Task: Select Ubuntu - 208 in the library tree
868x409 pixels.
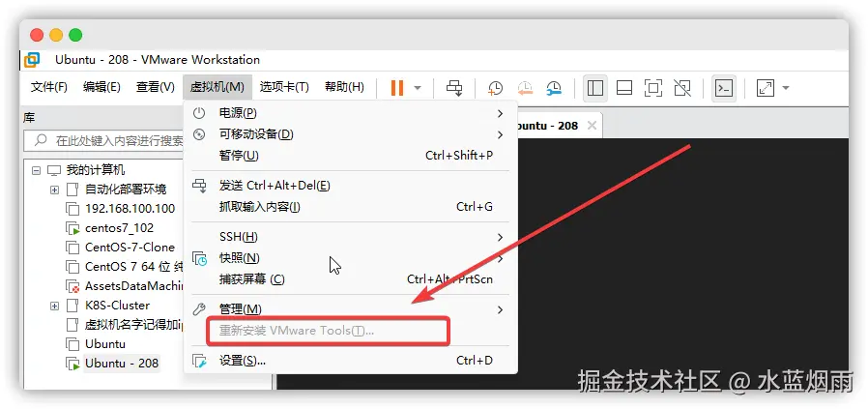Action: 122,363
